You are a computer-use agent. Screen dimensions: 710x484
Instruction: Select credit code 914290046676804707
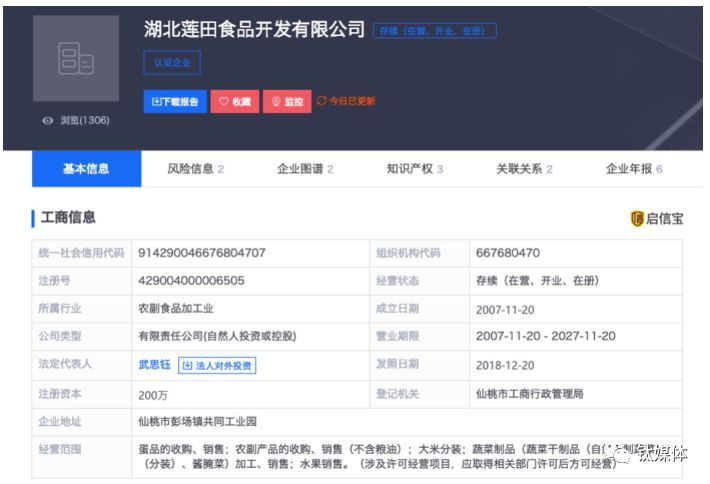(x=202, y=253)
